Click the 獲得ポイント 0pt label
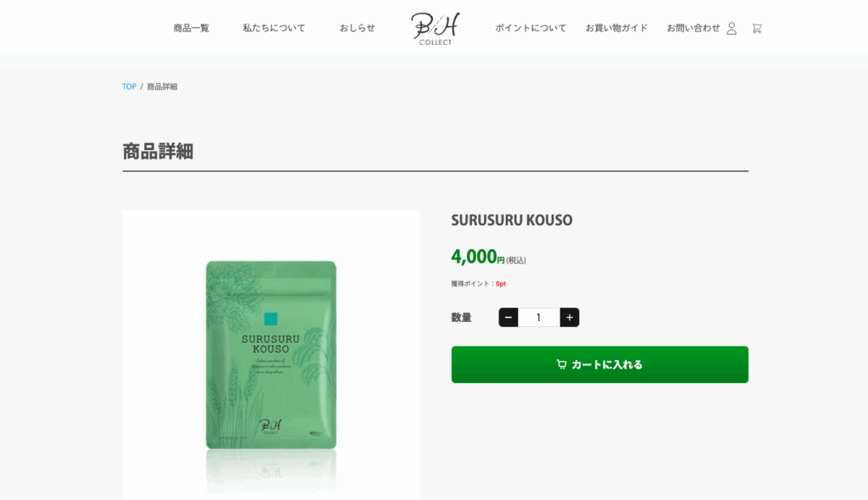 [x=478, y=284]
